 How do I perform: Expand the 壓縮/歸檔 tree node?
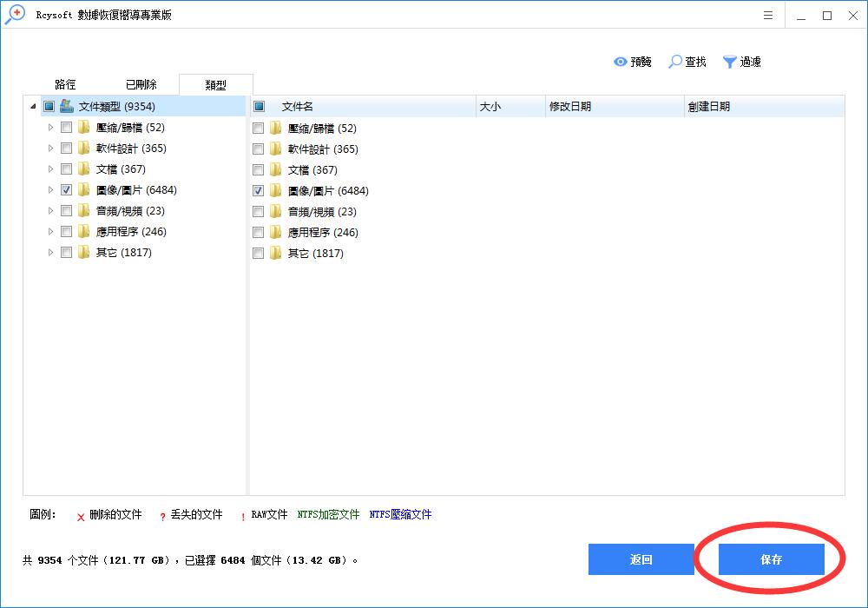[51, 128]
